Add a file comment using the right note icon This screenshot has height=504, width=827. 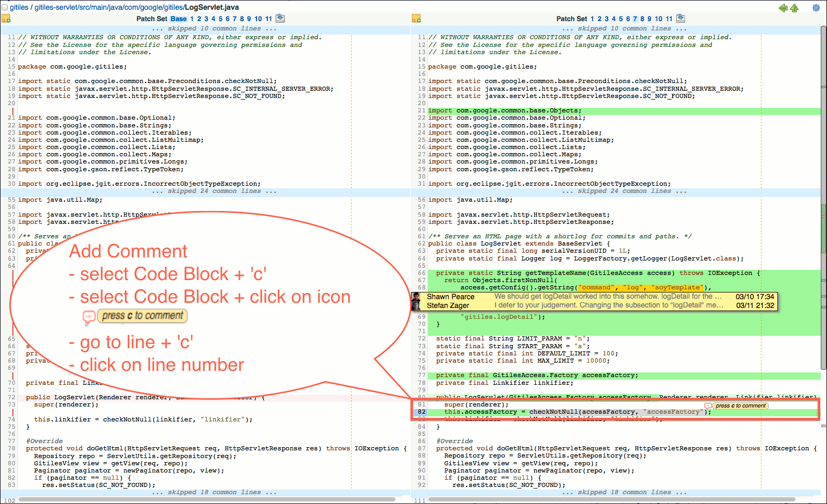[417, 19]
